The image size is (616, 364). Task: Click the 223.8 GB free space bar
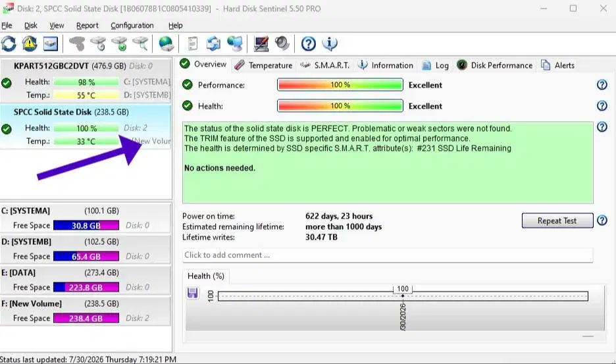pos(86,288)
